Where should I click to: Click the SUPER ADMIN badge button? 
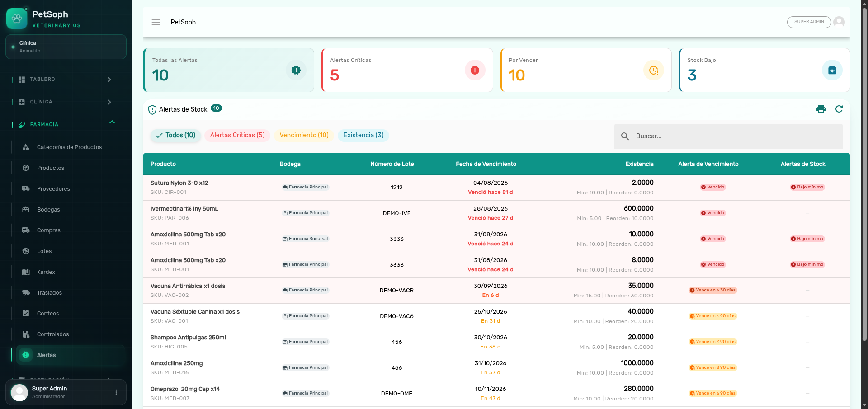(809, 22)
